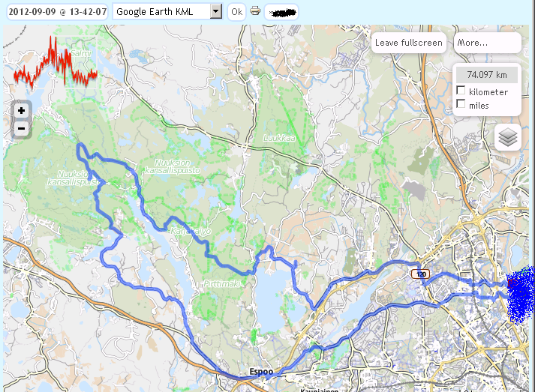
Task: Click the export format dropdown arrow
Action: (216, 11)
